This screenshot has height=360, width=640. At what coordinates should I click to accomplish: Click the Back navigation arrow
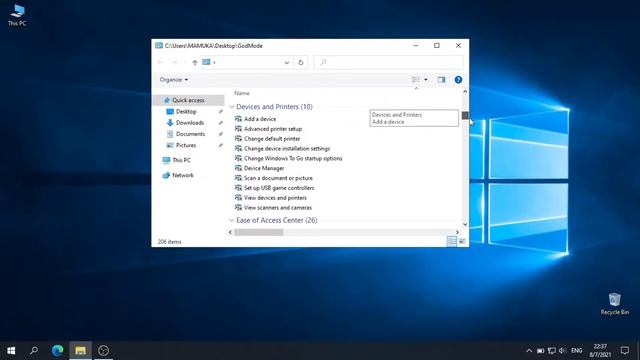coord(160,62)
